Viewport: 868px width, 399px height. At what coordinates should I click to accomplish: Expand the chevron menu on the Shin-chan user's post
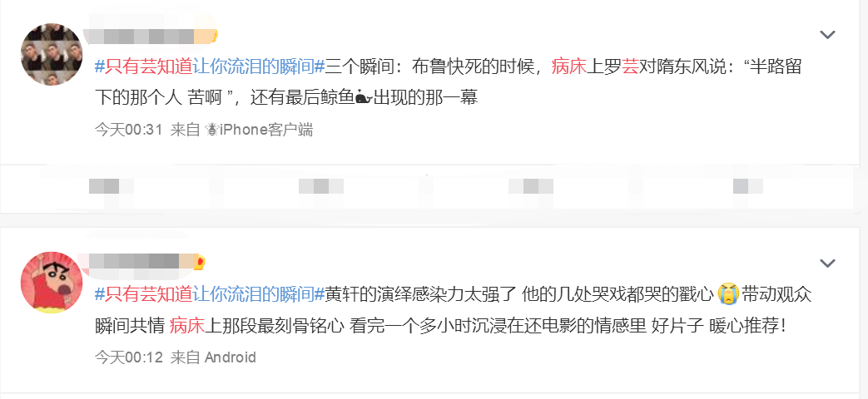coord(827,263)
